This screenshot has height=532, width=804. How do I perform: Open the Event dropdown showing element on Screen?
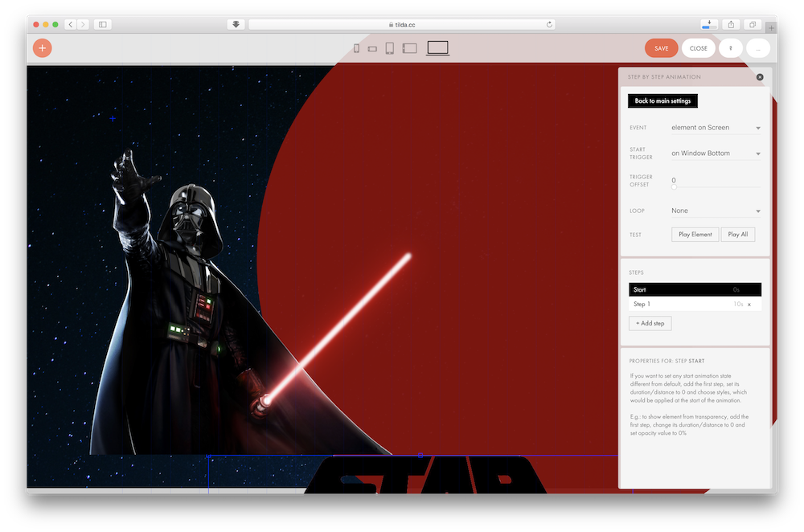tap(716, 127)
